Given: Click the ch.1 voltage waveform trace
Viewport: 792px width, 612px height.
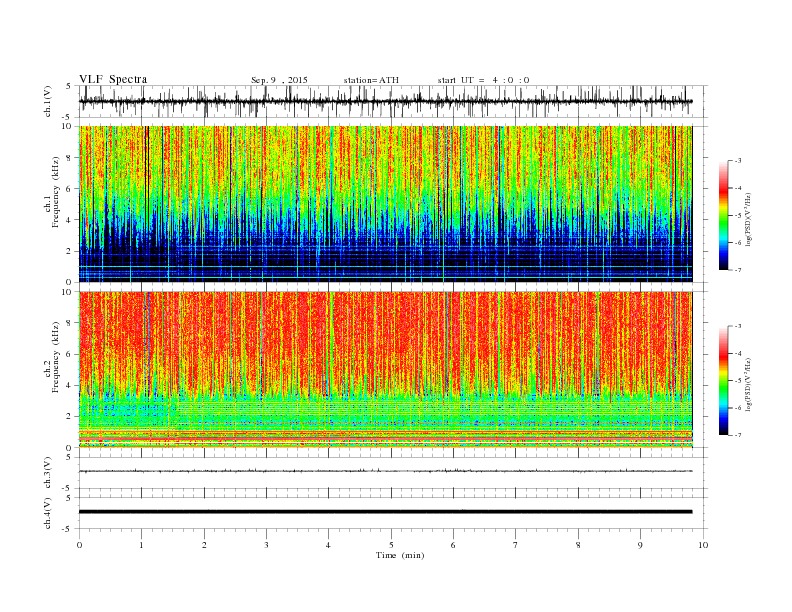Looking at the screenshot, I should (x=385, y=101).
